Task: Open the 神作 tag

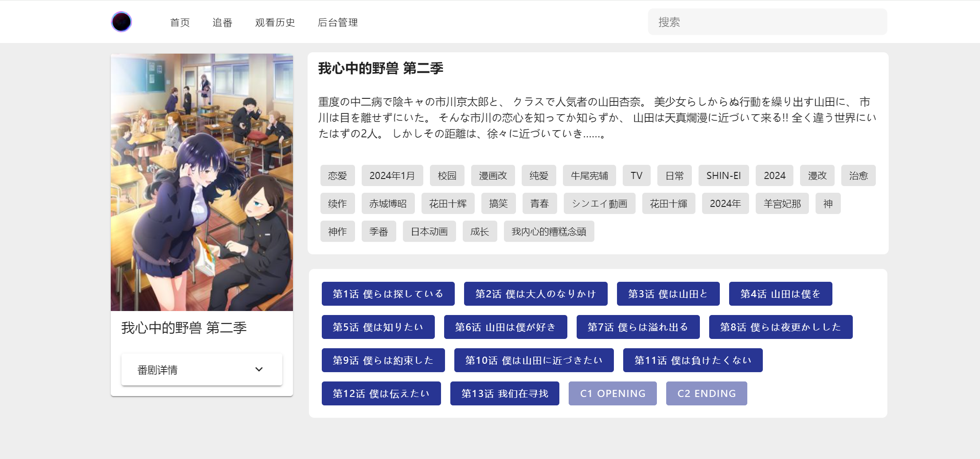Action: pos(338,231)
